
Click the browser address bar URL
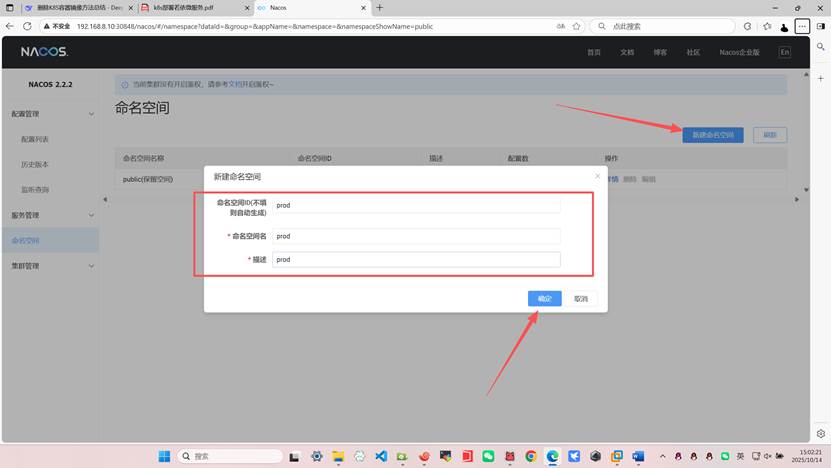click(x=254, y=26)
